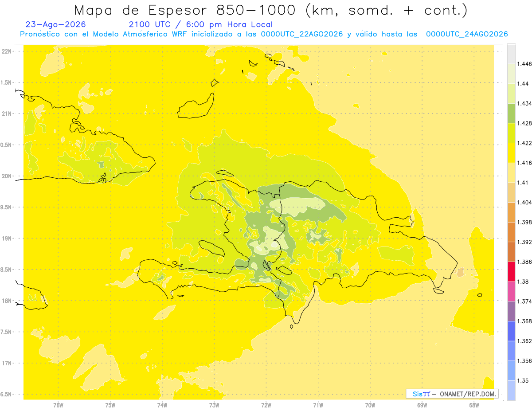532x411 pixels.
Task: Pick the pale yellow legend swatch between 1.41 and 1.416
Action: pos(511,172)
